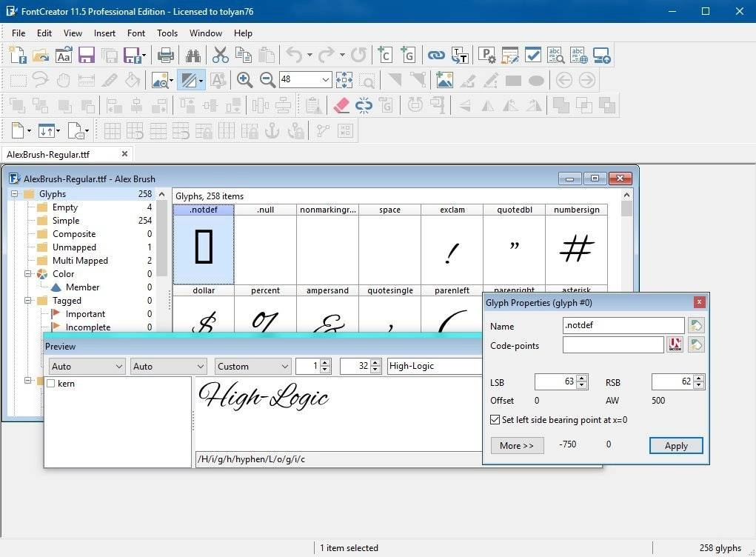Zoom out with magnifier minus icon

(267, 80)
